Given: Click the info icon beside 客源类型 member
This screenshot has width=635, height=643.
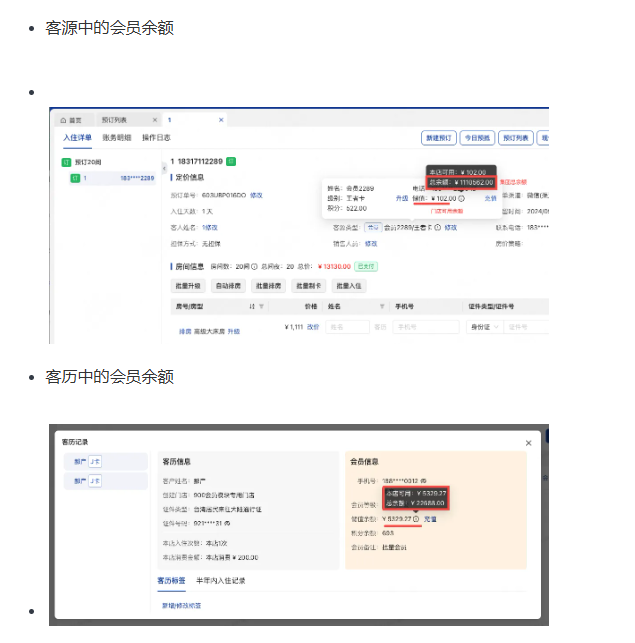Looking at the screenshot, I should [438, 228].
